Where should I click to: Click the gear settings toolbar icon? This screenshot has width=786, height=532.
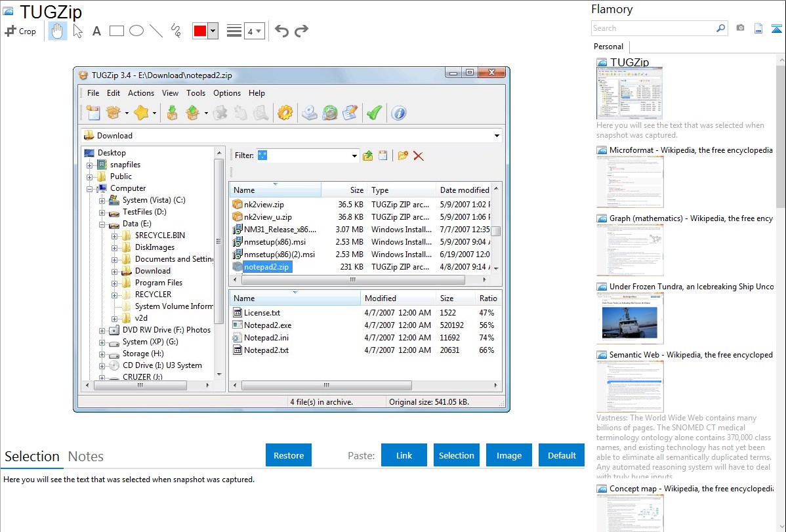285,113
